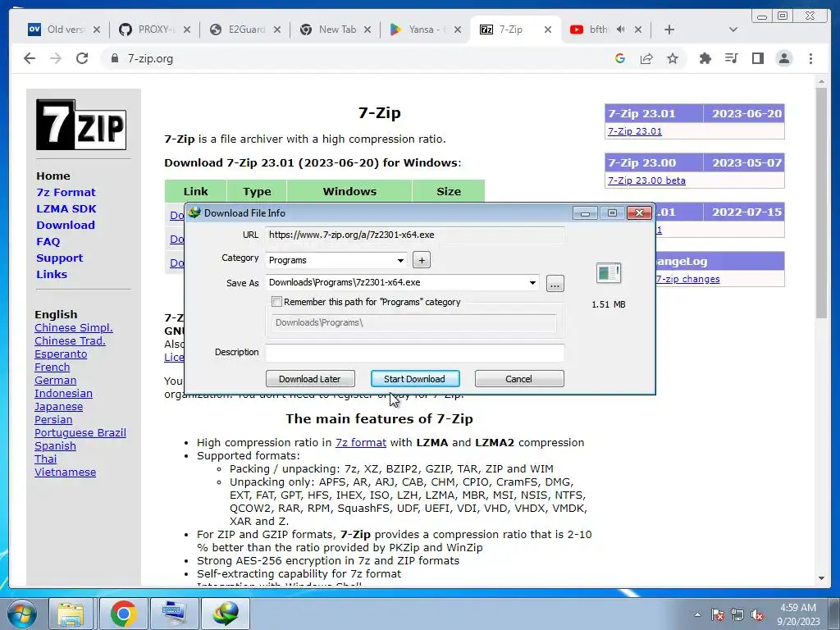The height and width of the screenshot is (630, 840).
Task: Open the tab search chevron
Action: [733, 30]
